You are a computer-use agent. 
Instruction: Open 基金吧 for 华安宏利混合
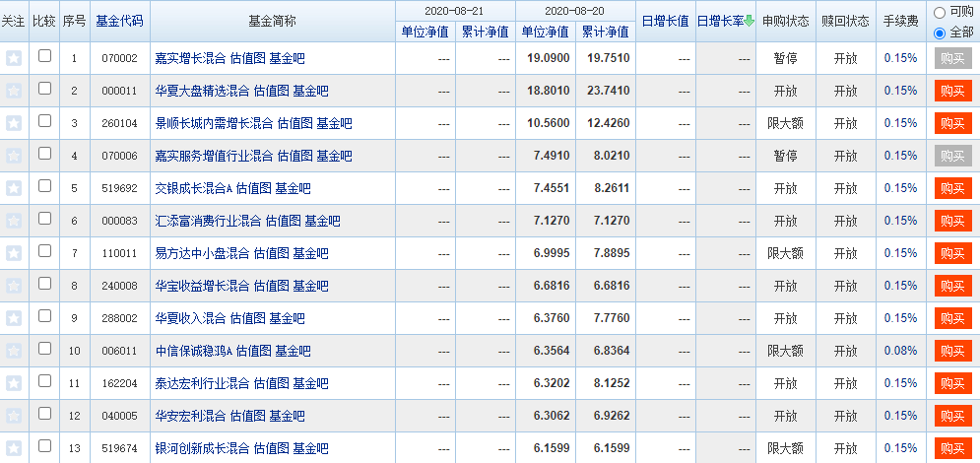(x=287, y=417)
